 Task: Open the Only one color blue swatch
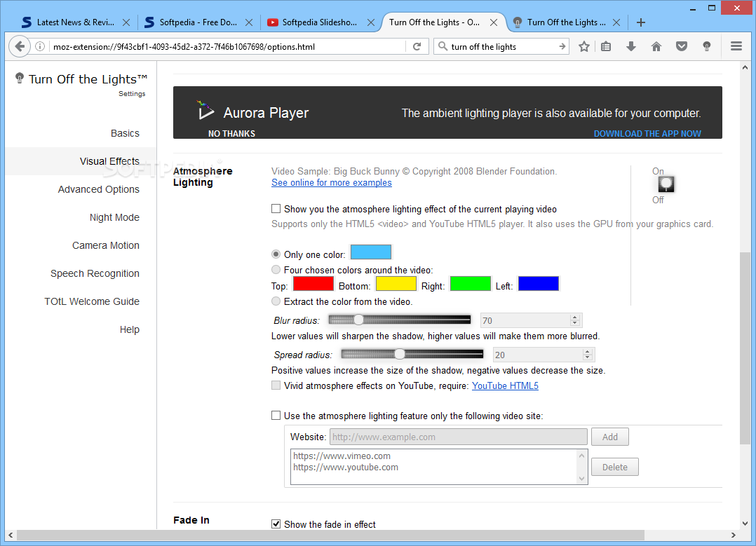[x=371, y=252]
